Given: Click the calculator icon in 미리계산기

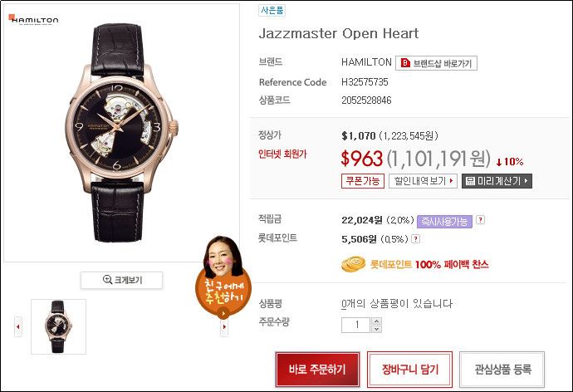Looking at the screenshot, I should [470, 181].
